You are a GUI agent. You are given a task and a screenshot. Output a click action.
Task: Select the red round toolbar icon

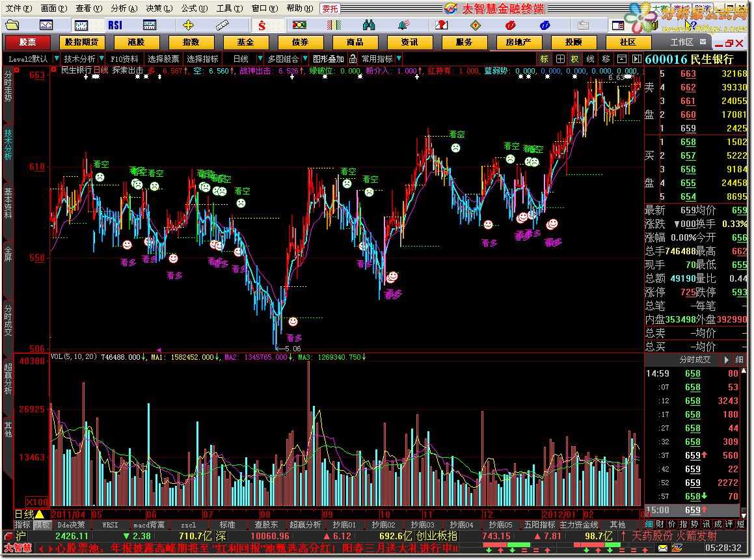pos(510,25)
